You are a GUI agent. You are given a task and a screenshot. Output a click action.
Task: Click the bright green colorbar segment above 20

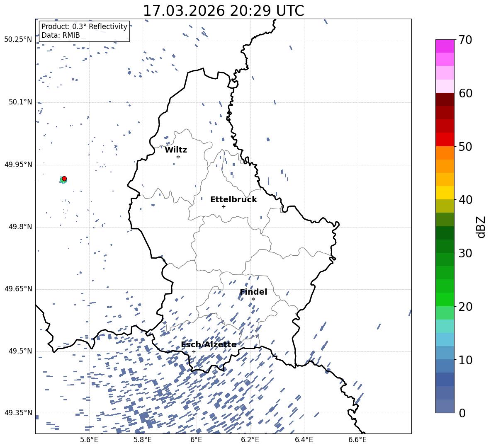[445, 299]
